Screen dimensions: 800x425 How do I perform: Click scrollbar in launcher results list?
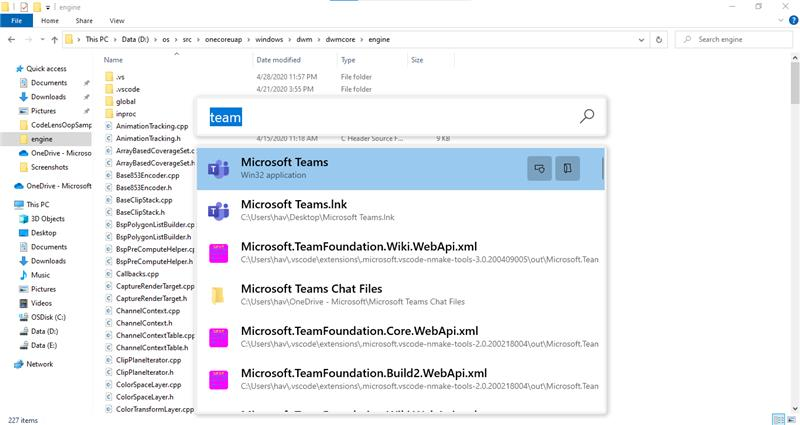tap(603, 168)
